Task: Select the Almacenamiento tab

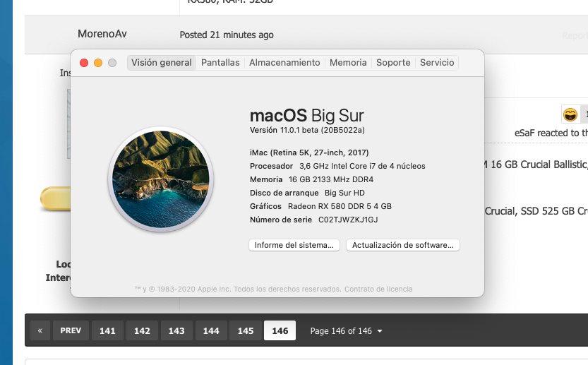Action: 284,63
